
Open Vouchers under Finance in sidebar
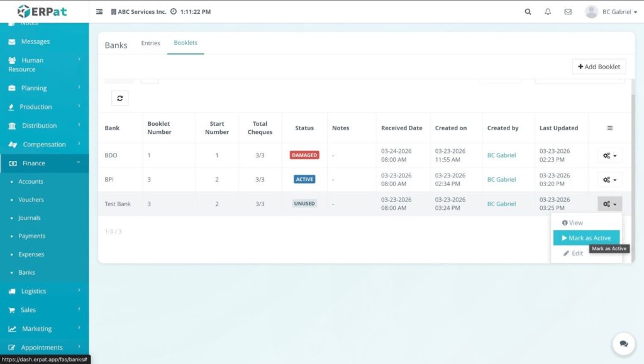(x=31, y=200)
